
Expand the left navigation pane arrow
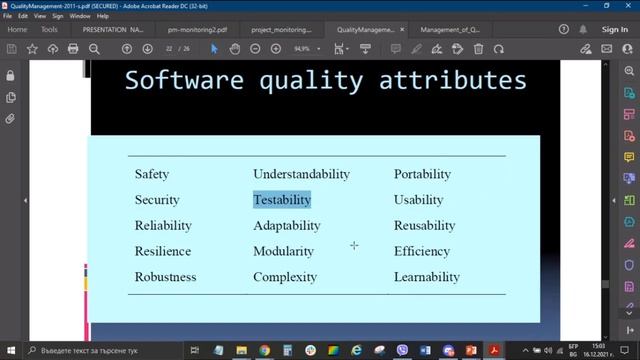25,200
